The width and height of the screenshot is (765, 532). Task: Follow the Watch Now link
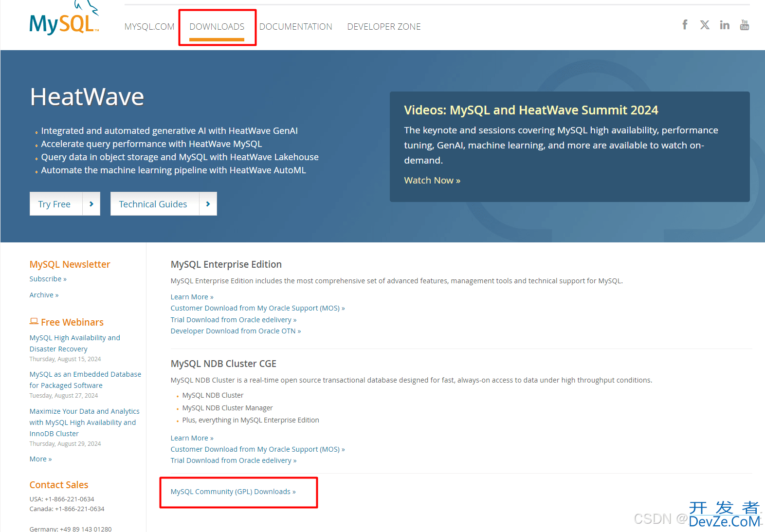pos(432,181)
